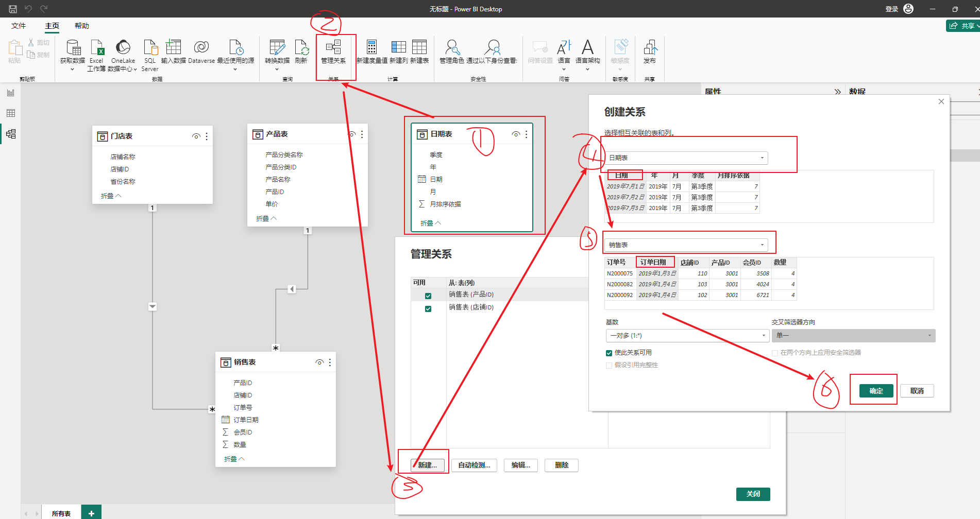Open more options of 门店表 card
The height and width of the screenshot is (519, 980).
pyautogui.click(x=207, y=136)
